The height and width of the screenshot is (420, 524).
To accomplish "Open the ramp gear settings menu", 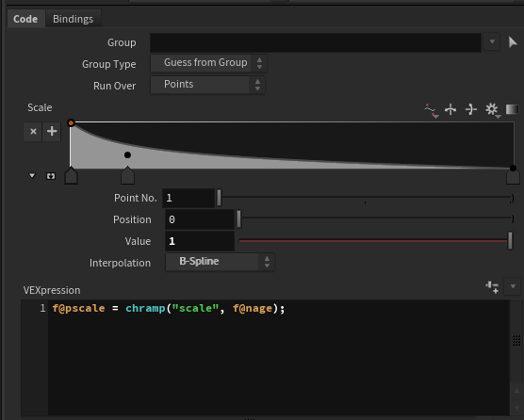I will (x=492, y=109).
